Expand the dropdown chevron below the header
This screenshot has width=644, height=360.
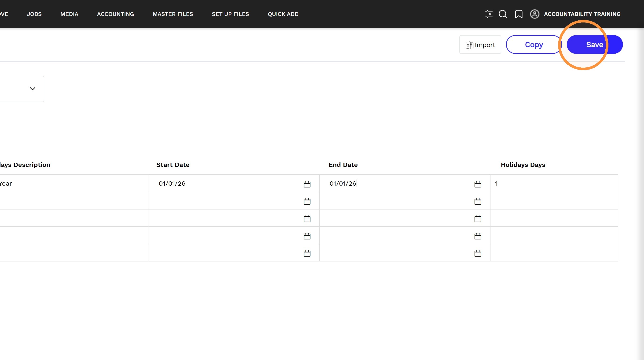coord(33,88)
